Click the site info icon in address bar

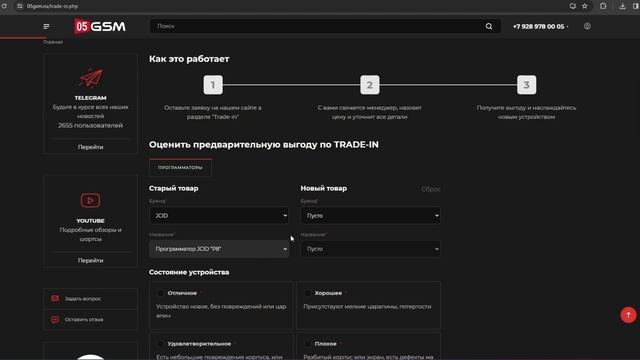tap(20, 6)
